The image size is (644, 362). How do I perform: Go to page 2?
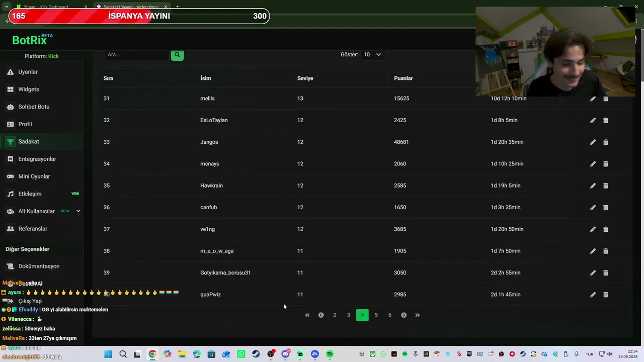335,315
